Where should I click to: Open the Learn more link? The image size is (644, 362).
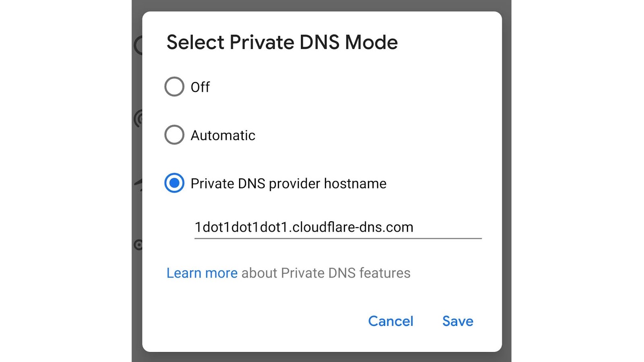(x=202, y=273)
